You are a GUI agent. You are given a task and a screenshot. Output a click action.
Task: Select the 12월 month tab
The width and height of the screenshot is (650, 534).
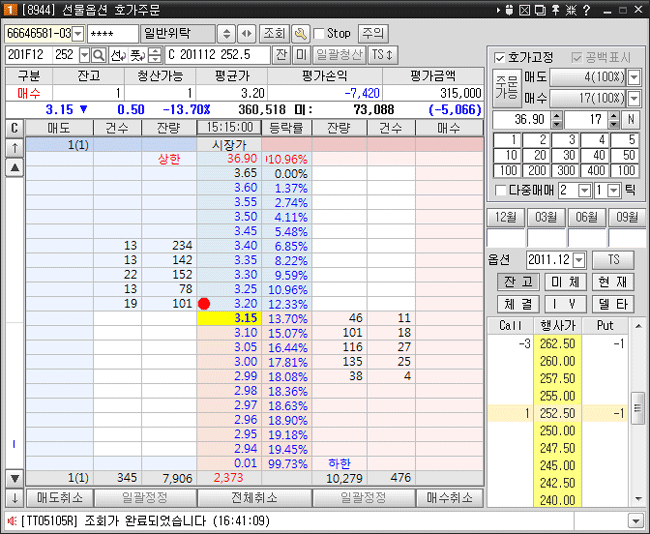(x=505, y=217)
